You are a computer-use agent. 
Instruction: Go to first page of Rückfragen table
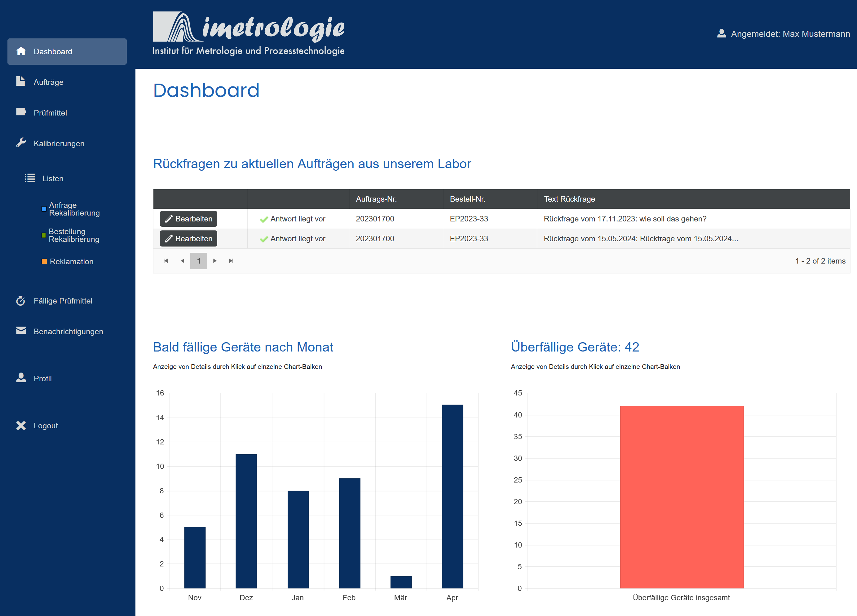click(166, 261)
